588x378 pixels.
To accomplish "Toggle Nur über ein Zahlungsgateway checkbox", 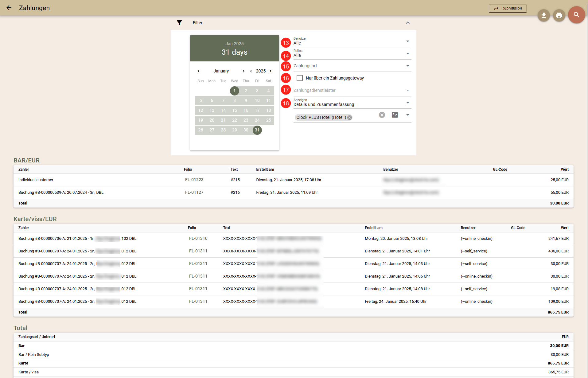I will coord(300,78).
